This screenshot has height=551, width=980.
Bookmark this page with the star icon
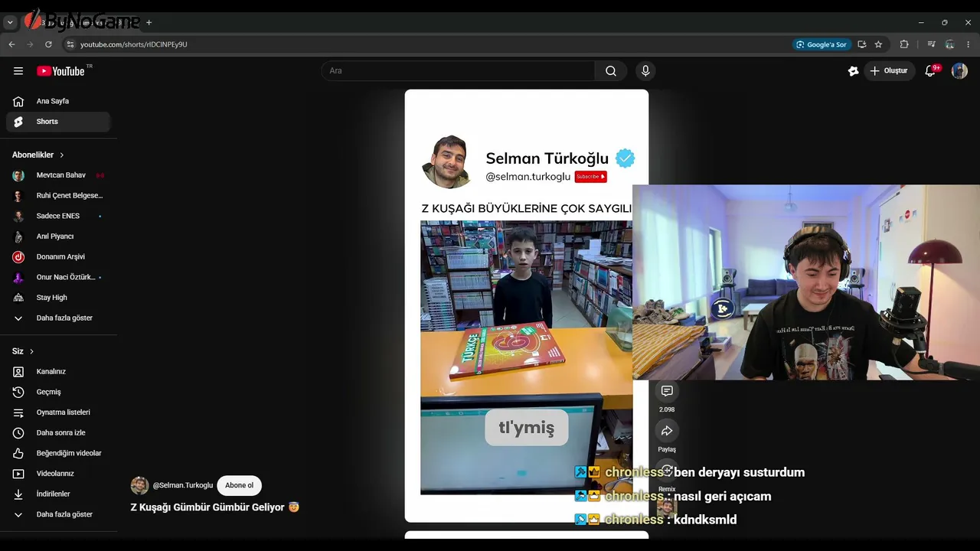click(878, 44)
